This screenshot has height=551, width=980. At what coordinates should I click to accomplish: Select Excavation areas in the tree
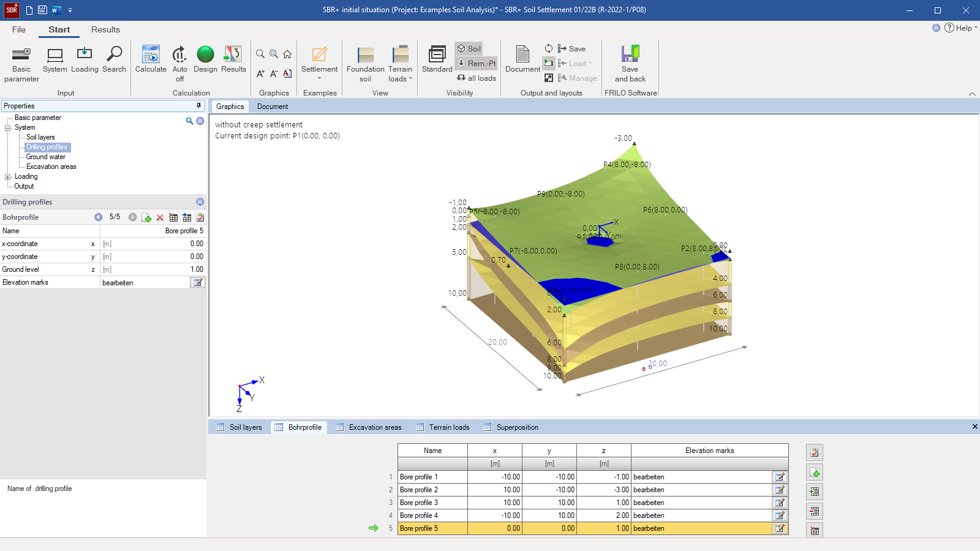coord(51,167)
